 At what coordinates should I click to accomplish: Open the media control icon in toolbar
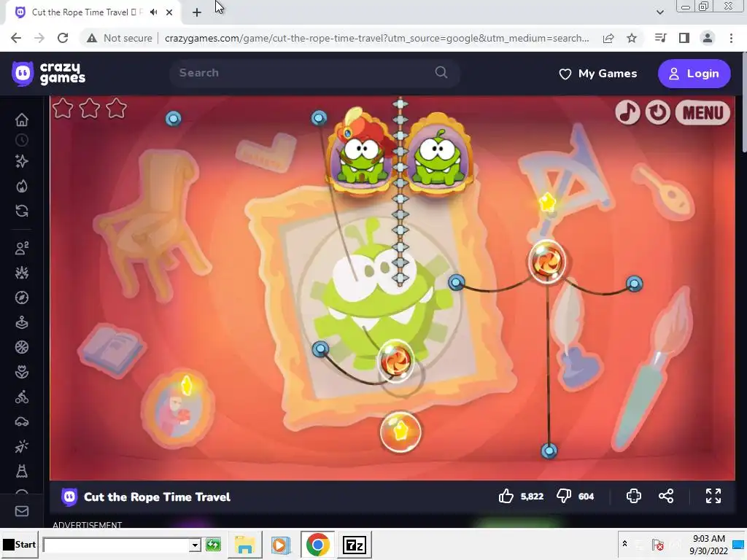pos(661,38)
